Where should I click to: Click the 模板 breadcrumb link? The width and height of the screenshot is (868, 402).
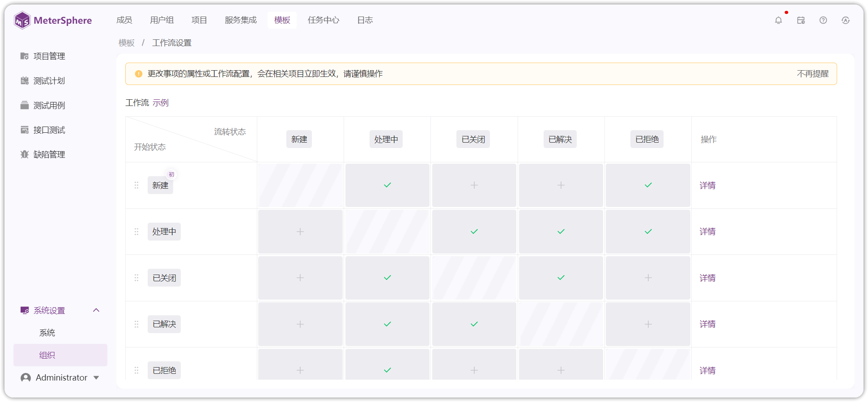coord(127,43)
